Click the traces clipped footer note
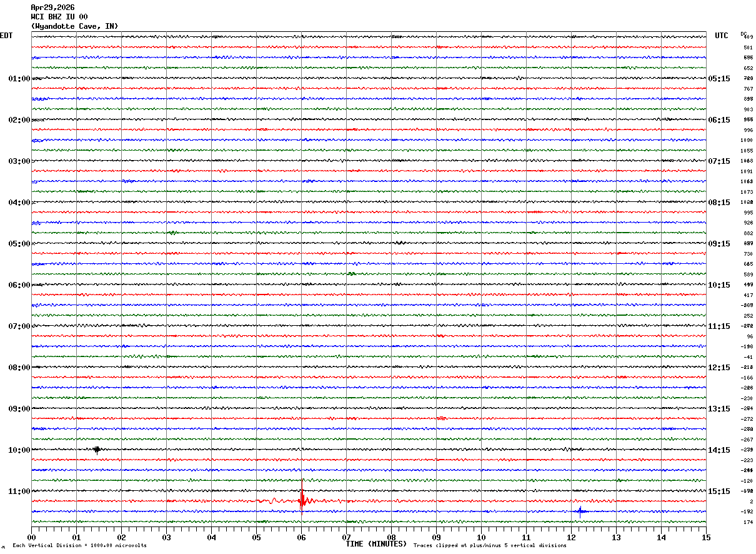 490,546
